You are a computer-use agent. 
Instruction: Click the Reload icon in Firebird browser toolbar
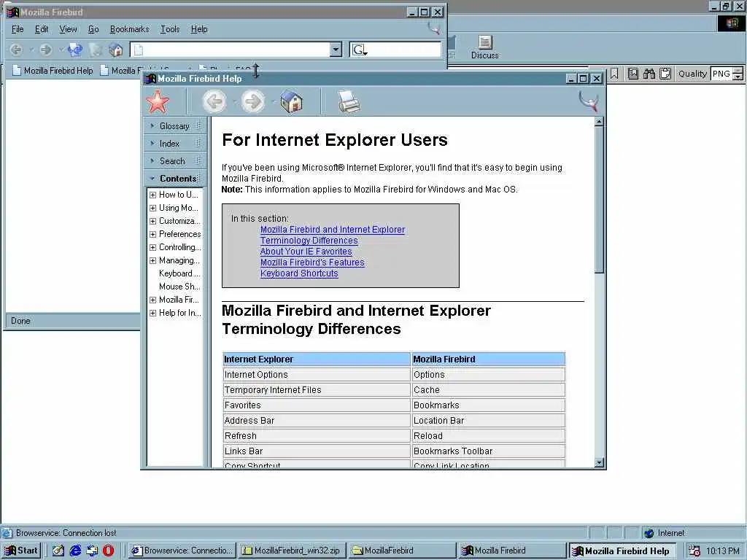pos(75,50)
